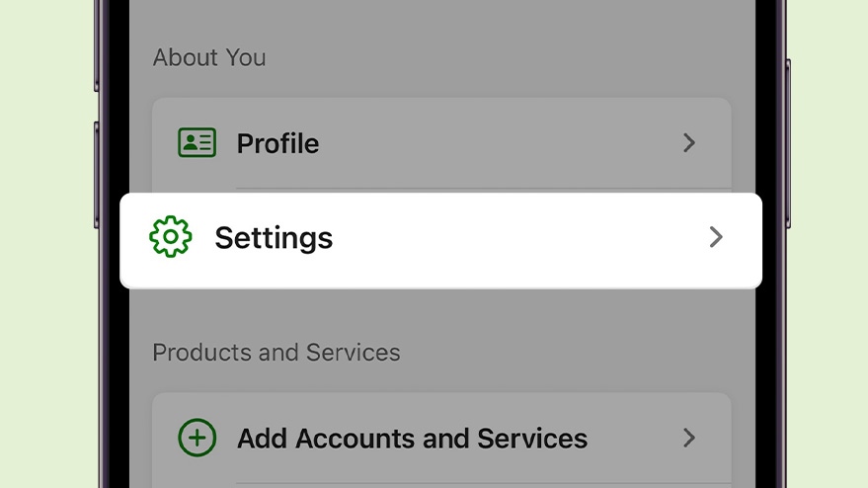Open Profile via its right chevron
Viewport: 868px width, 488px height.
(689, 143)
